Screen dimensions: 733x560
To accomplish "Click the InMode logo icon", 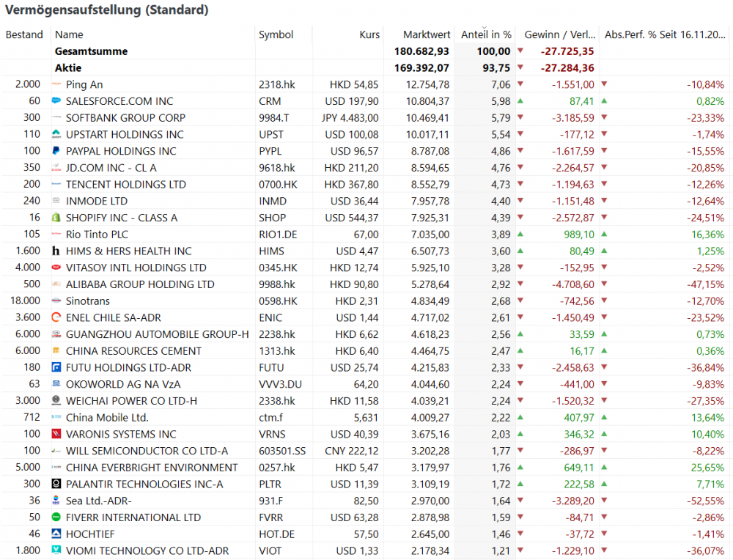I will [56, 201].
